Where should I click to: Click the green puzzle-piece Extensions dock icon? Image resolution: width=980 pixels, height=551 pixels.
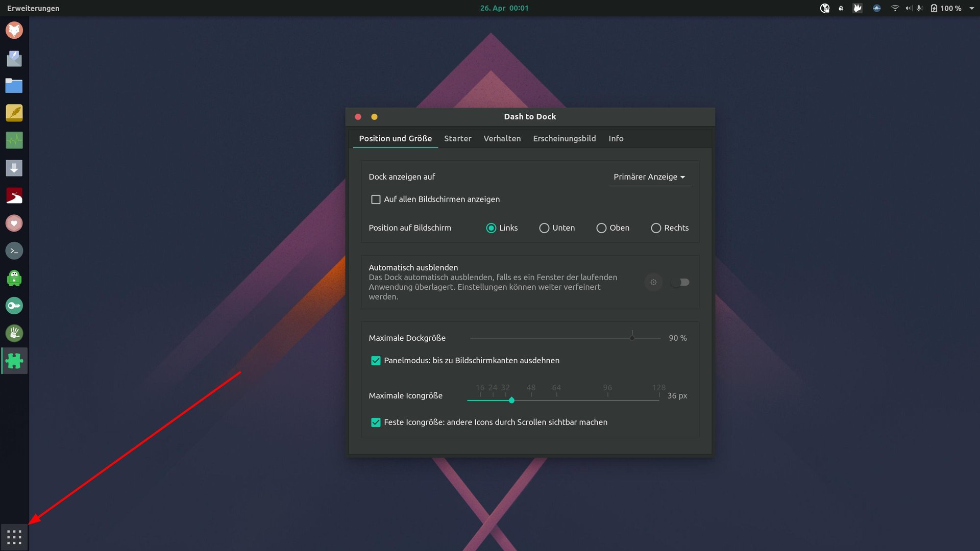pos(14,361)
